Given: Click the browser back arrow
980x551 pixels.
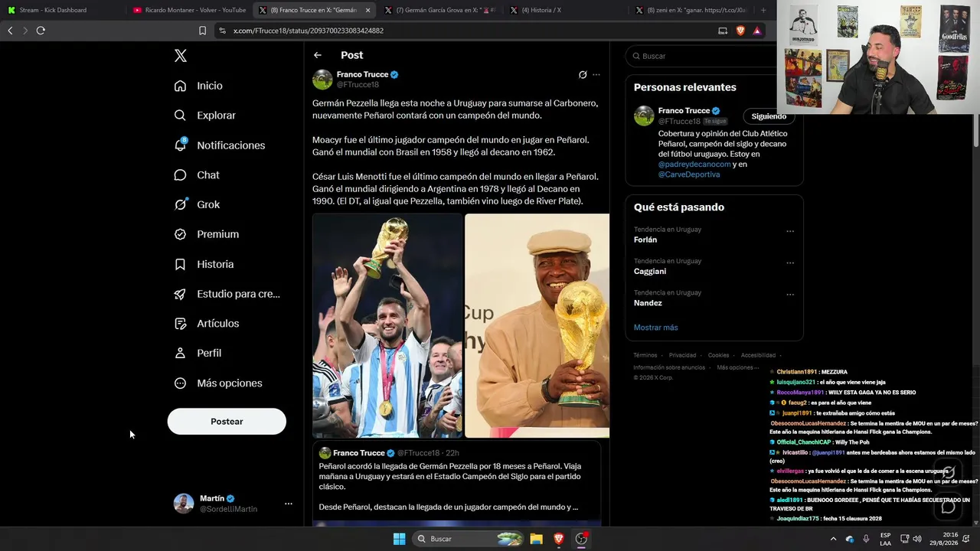Looking at the screenshot, I should pyautogui.click(x=10, y=31).
